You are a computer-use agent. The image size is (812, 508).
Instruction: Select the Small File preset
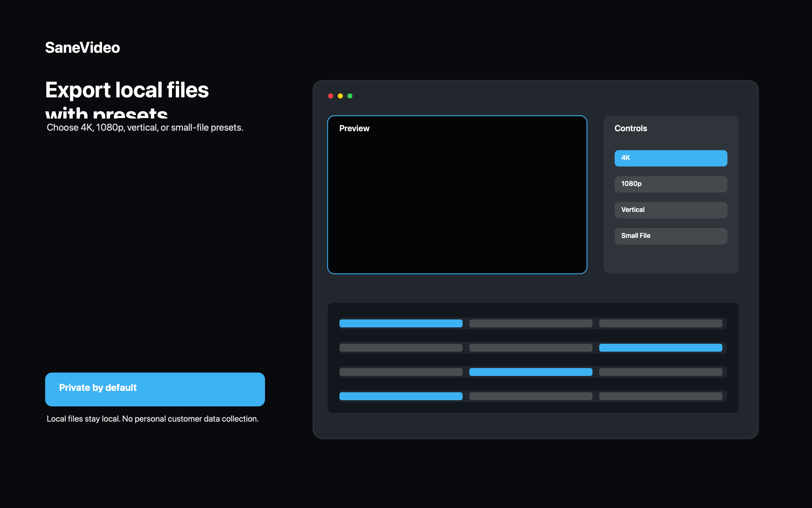point(671,236)
